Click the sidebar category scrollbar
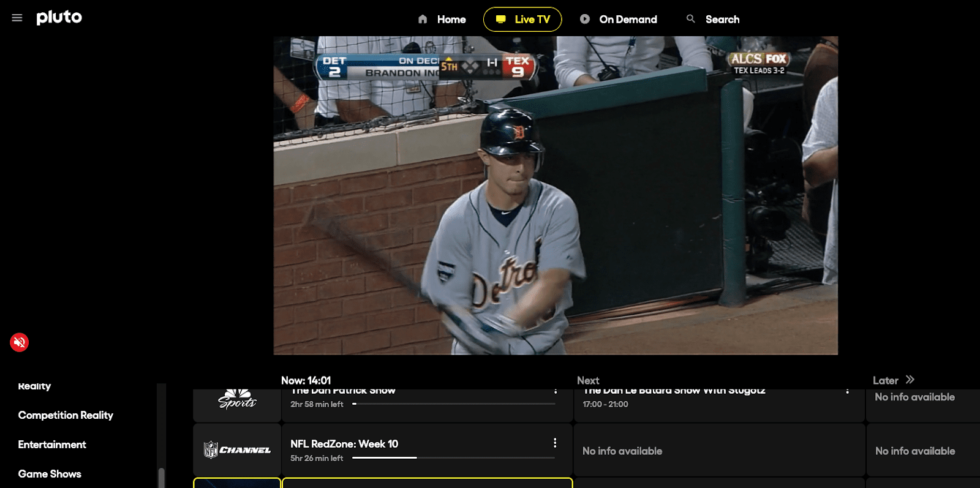 coord(161,477)
